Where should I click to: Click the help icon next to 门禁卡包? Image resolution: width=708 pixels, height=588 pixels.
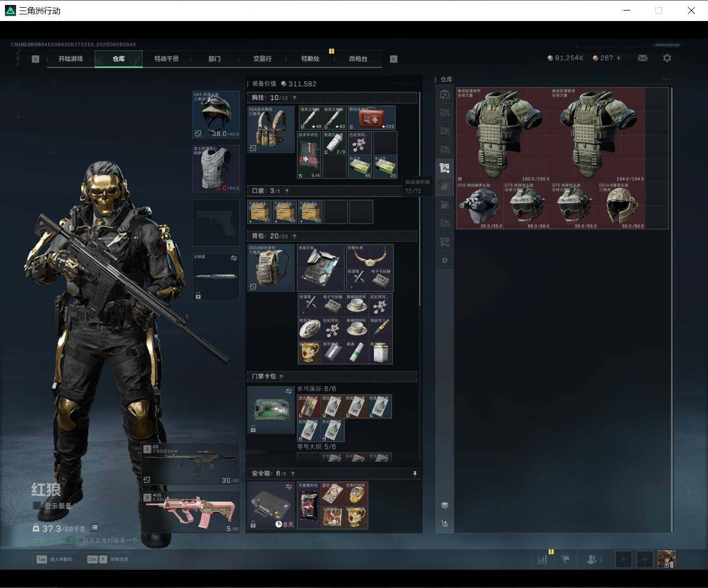pyautogui.click(x=282, y=377)
